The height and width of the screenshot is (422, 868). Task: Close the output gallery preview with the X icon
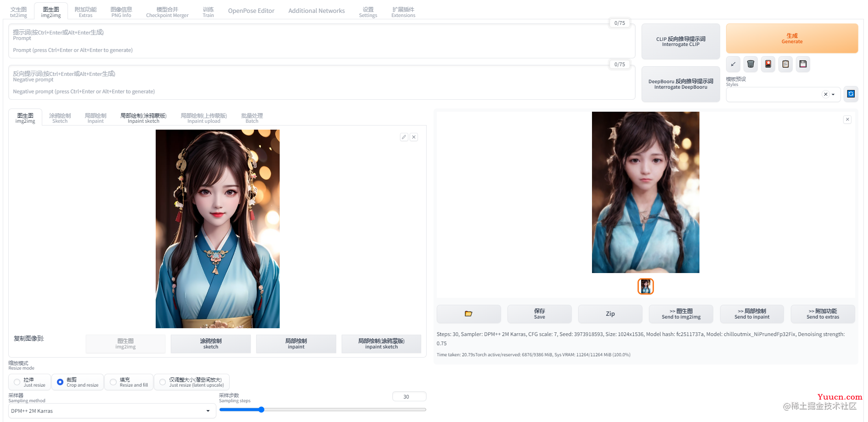point(847,120)
